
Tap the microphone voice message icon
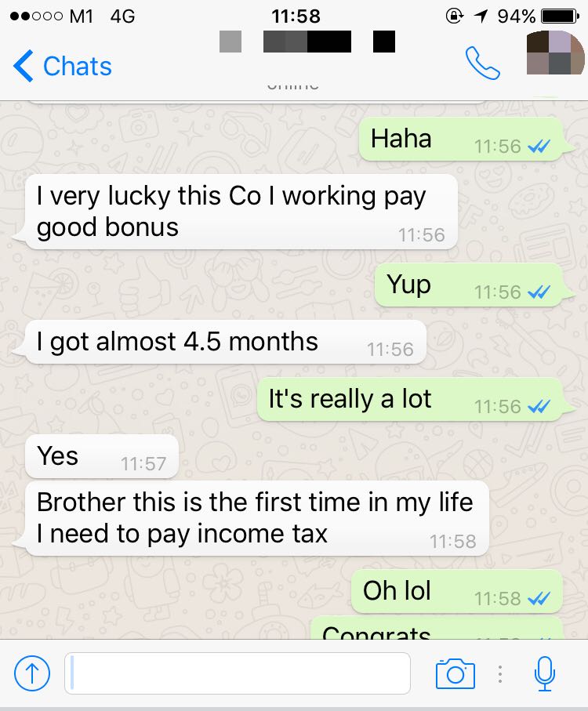pyautogui.click(x=544, y=673)
